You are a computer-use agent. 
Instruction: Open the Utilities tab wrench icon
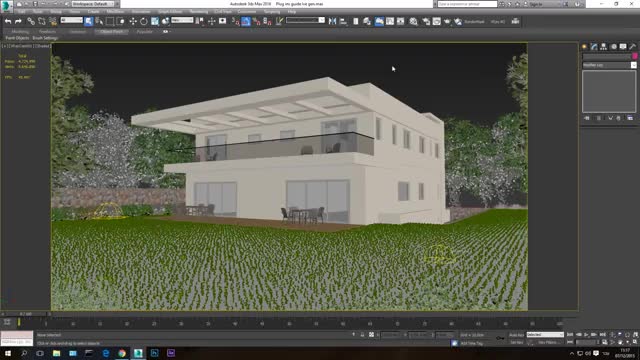(x=633, y=47)
